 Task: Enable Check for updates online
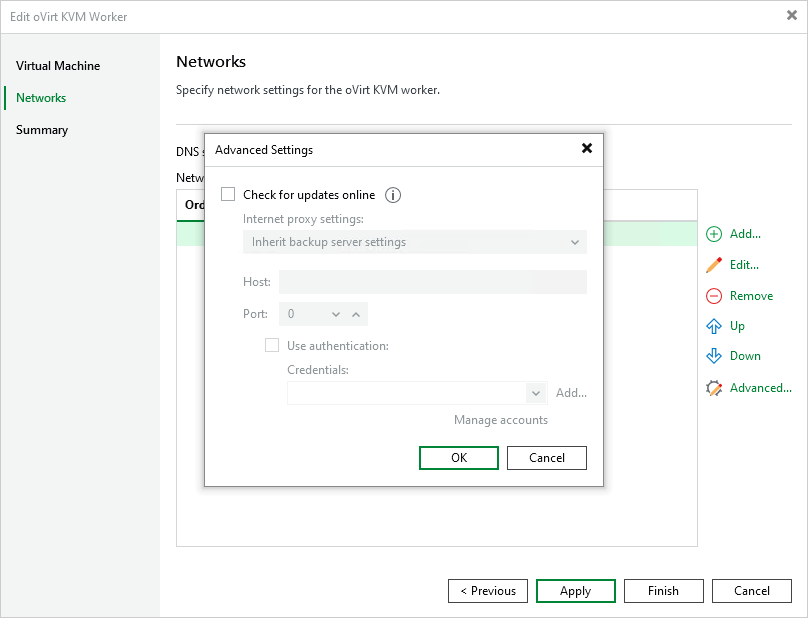(227, 195)
